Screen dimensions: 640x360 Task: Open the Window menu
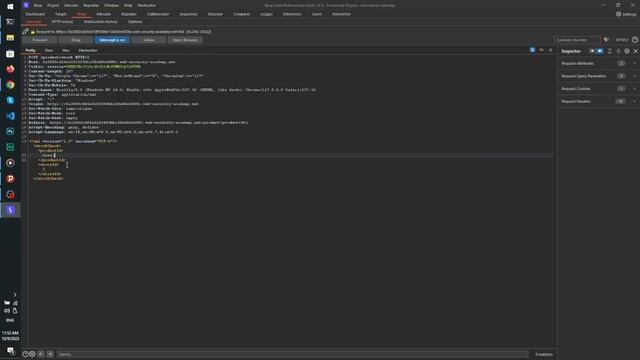click(111, 5)
